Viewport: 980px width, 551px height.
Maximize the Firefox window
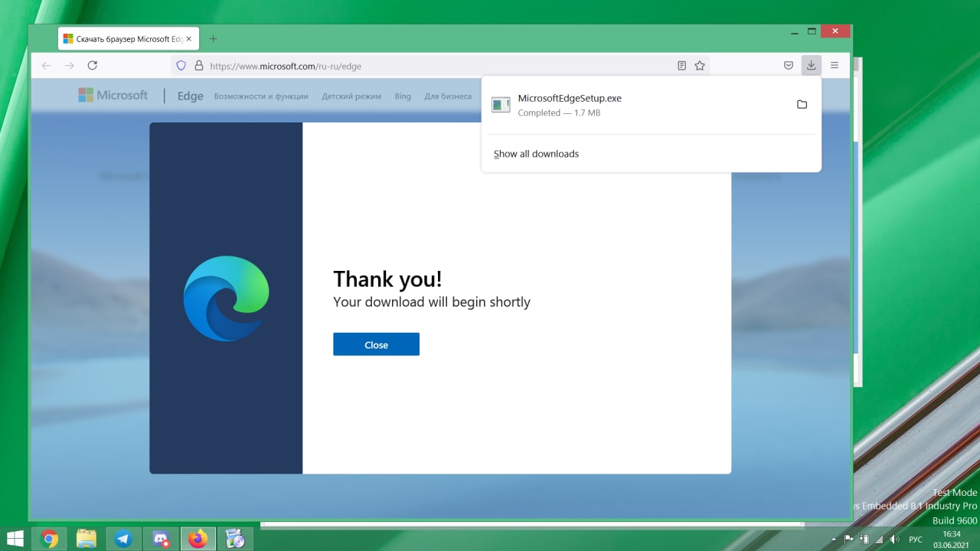(x=812, y=31)
